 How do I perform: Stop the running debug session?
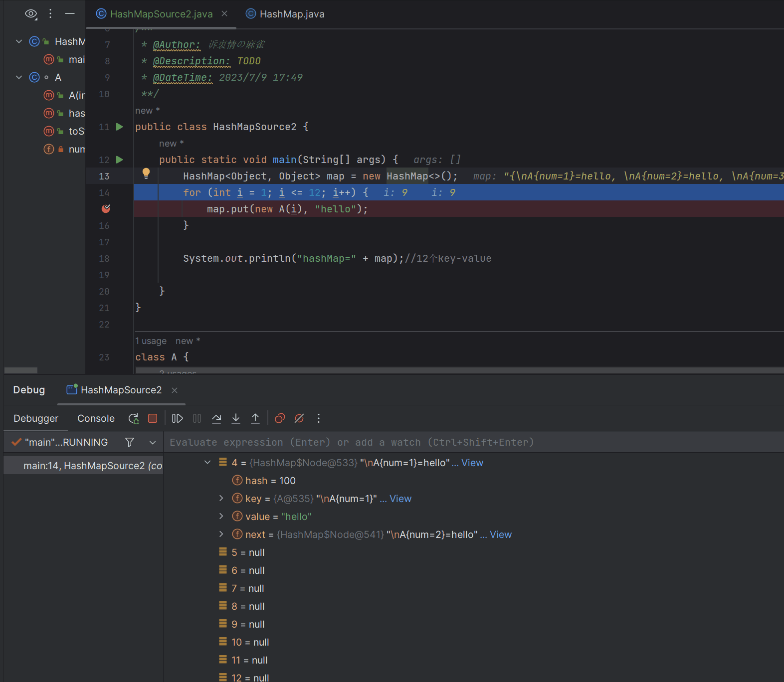(153, 419)
